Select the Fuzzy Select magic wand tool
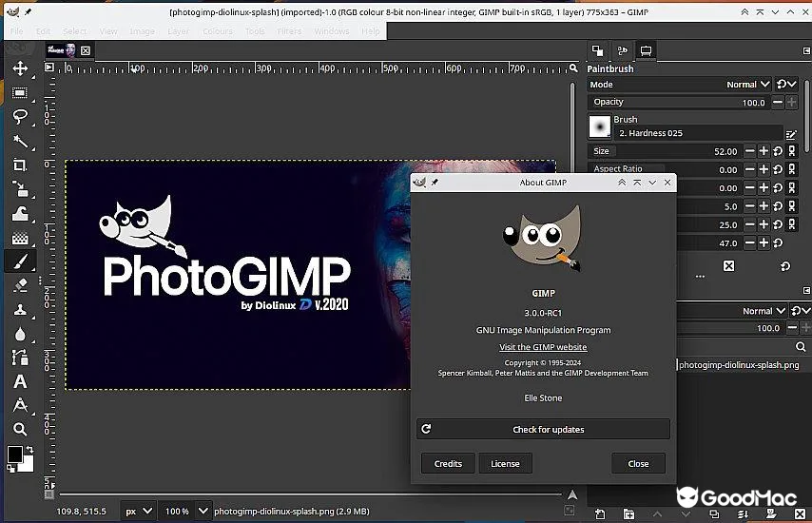This screenshot has height=523, width=812. pos(20,141)
